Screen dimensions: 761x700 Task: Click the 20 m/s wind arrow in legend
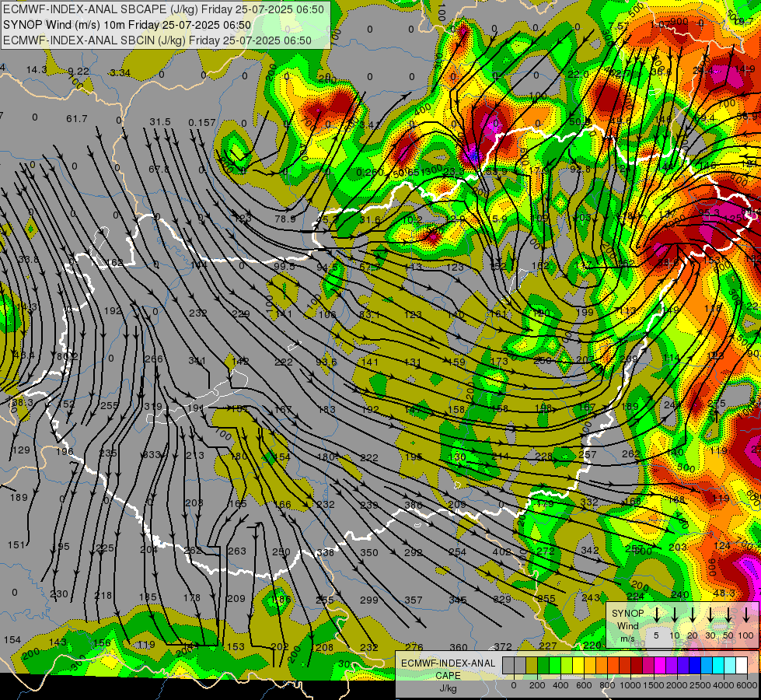tap(693, 615)
